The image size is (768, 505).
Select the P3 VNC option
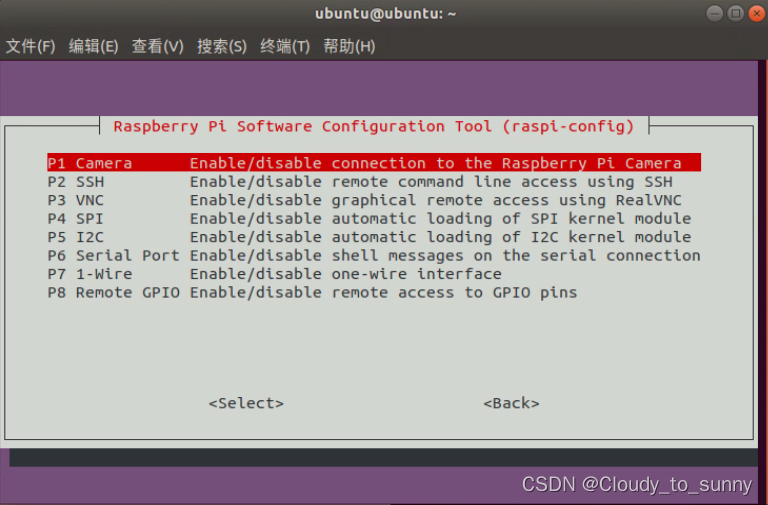(x=374, y=200)
